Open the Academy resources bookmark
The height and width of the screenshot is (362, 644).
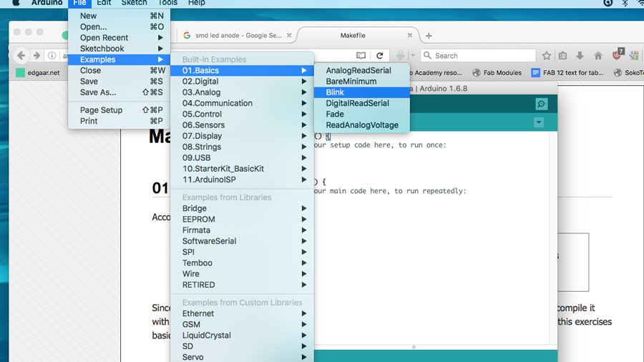point(435,73)
